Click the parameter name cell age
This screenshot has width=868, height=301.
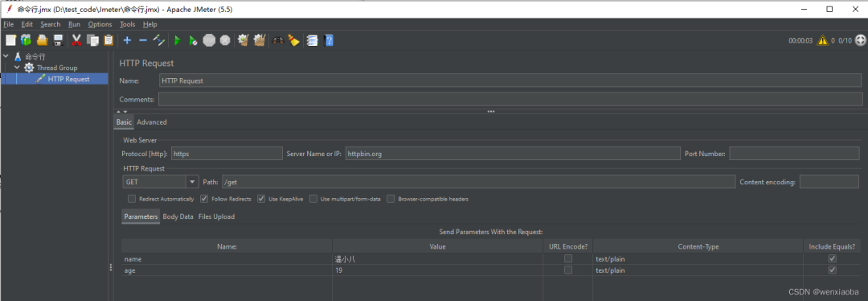227,270
